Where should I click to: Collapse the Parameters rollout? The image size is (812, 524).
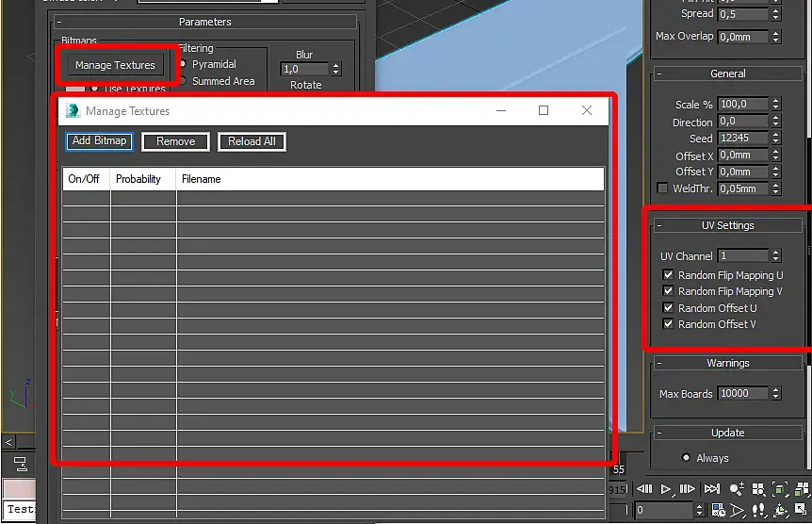click(59, 22)
